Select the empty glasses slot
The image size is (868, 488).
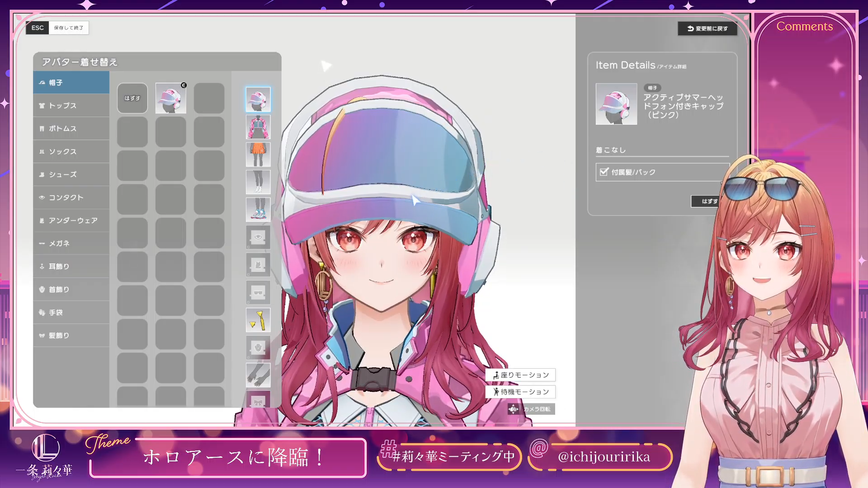coord(258,292)
